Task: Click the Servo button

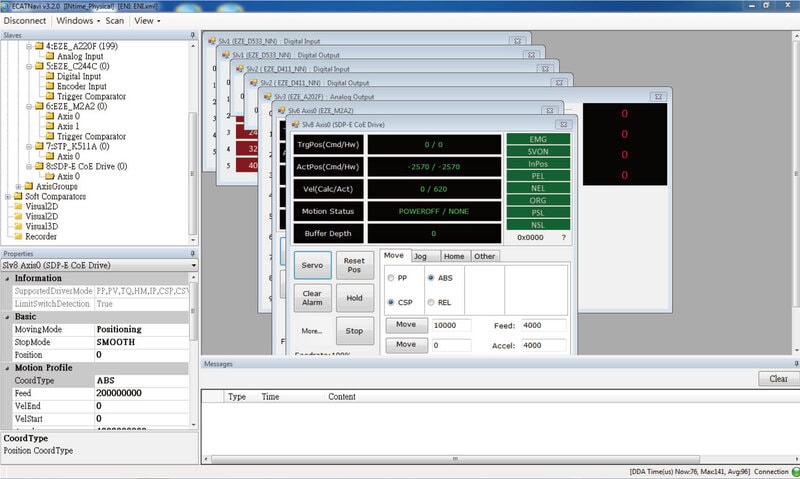Action: click(x=312, y=265)
